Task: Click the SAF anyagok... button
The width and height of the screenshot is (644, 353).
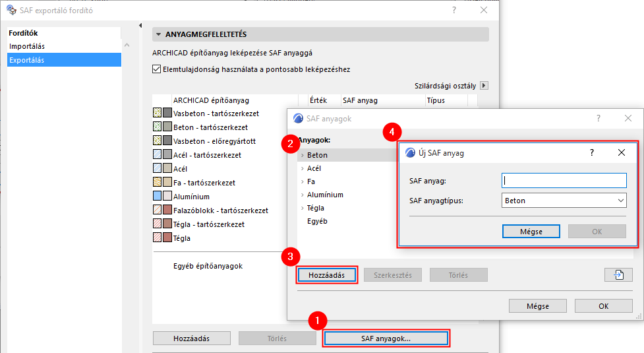Action: [x=386, y=338]
